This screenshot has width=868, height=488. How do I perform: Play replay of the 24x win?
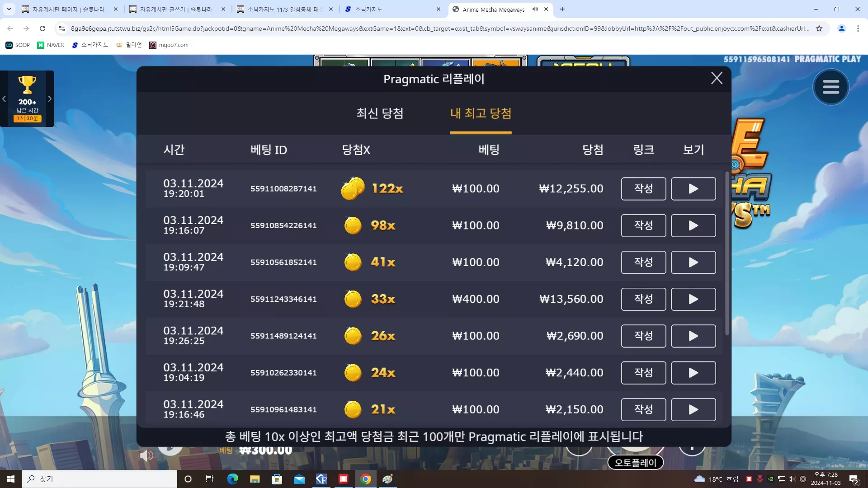point(693,373)
